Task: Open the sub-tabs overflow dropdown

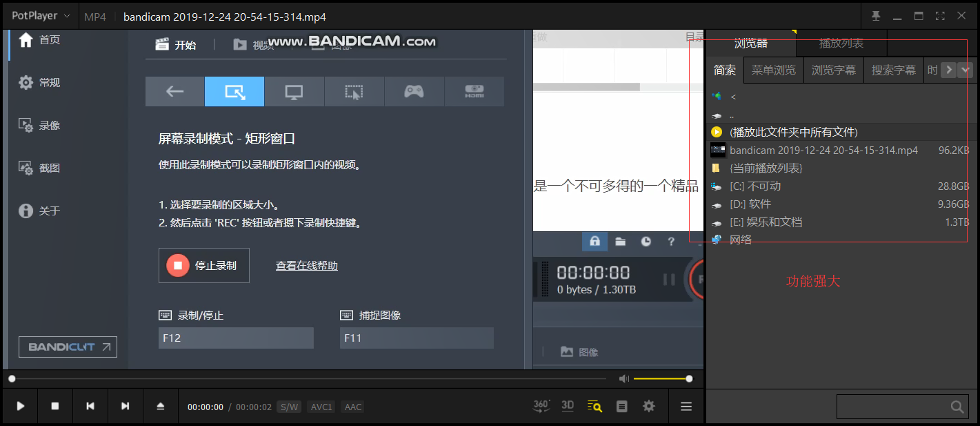Action: (x=966, y=70)
